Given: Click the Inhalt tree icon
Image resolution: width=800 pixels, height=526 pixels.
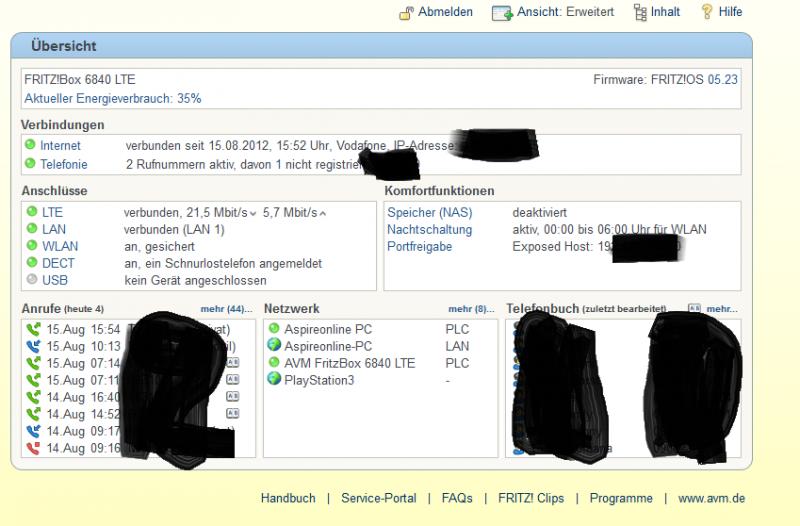Looking at the screenshot, I should coord(640,12).
